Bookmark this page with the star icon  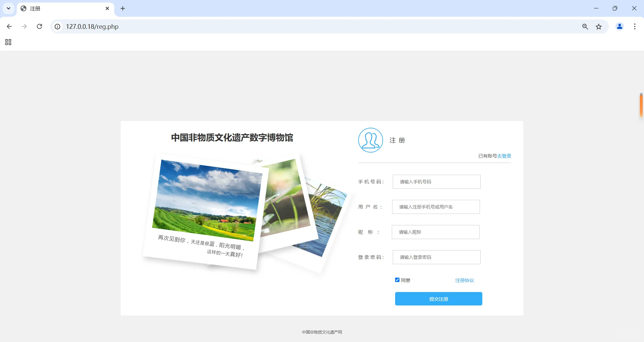pos(599,26)
